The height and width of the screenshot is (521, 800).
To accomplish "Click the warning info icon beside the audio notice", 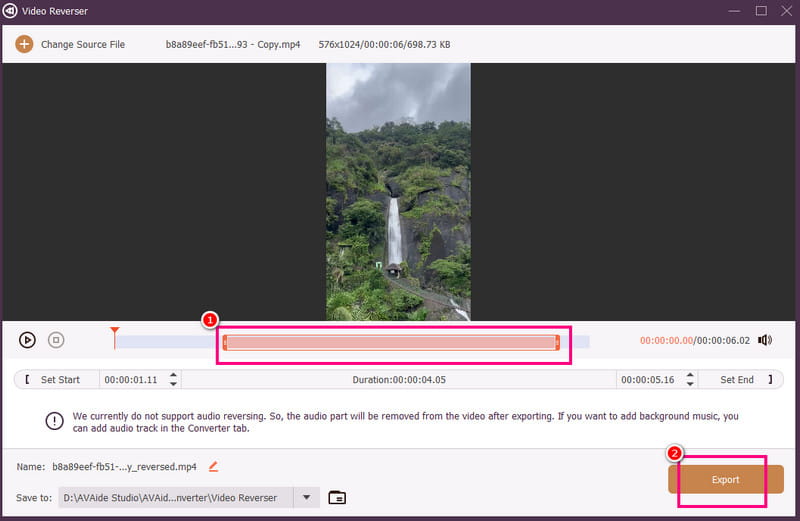I will (54, 421).
